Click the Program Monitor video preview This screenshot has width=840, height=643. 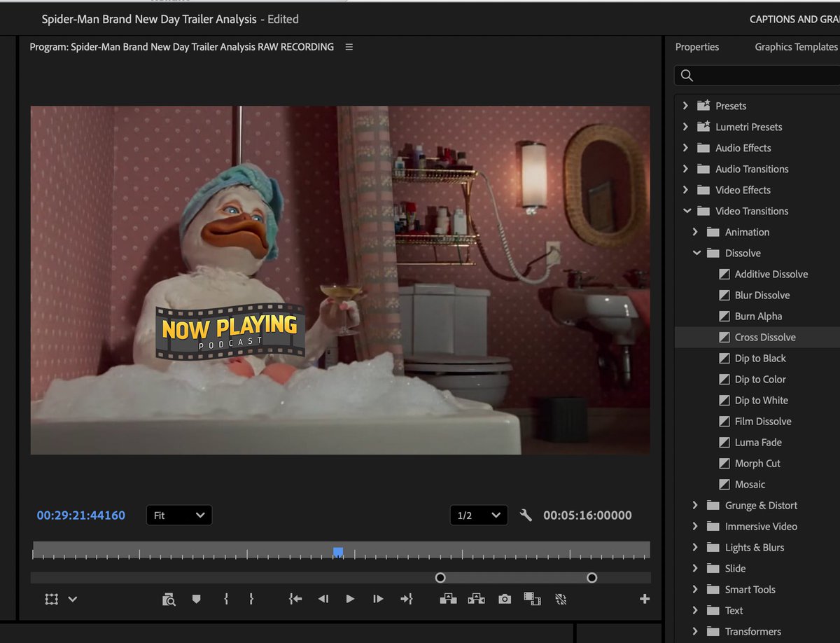coord(340,280)
